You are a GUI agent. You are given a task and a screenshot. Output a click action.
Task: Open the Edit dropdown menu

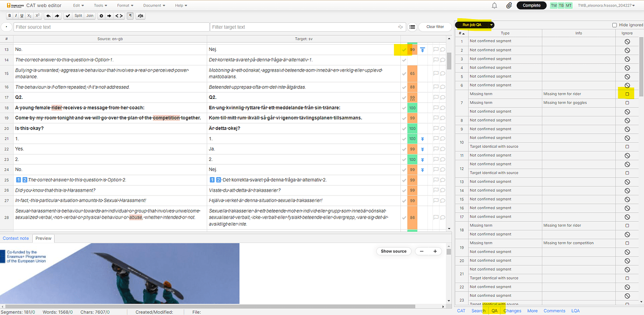coord(78,6)
